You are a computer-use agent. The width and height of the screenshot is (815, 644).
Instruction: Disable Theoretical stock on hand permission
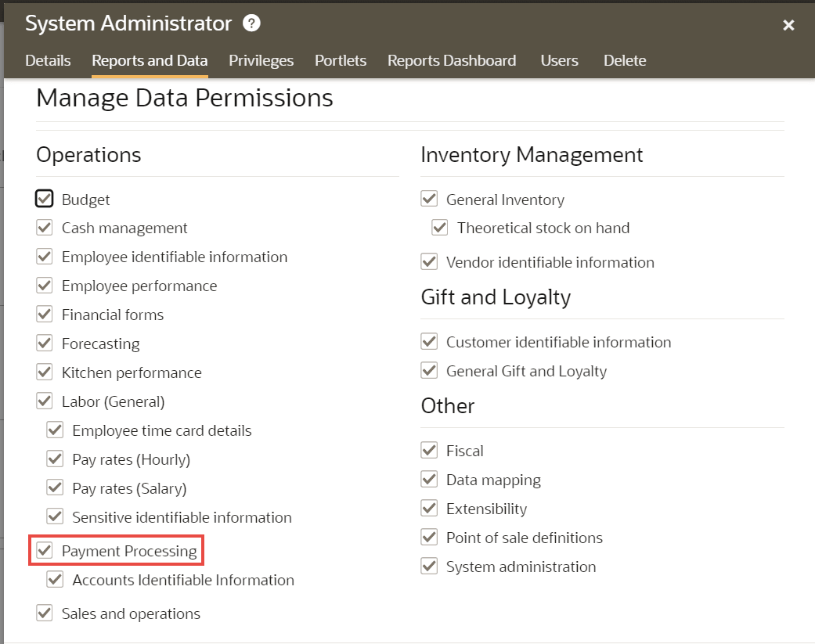(x=440, y=228)
